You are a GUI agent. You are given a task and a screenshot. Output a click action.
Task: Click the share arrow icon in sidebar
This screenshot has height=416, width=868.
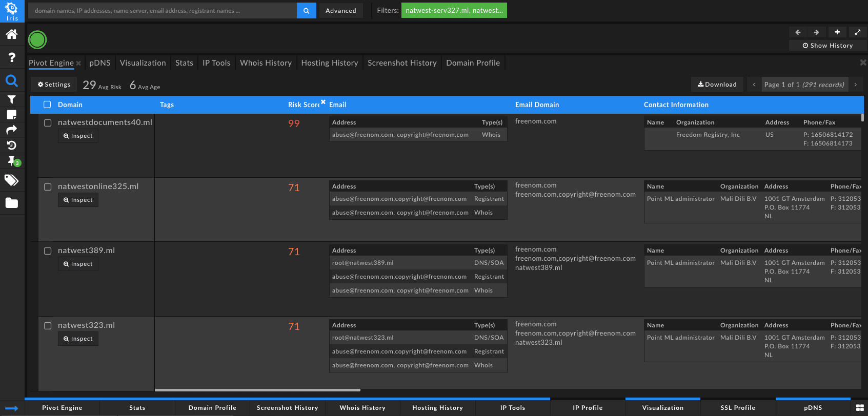12,130
